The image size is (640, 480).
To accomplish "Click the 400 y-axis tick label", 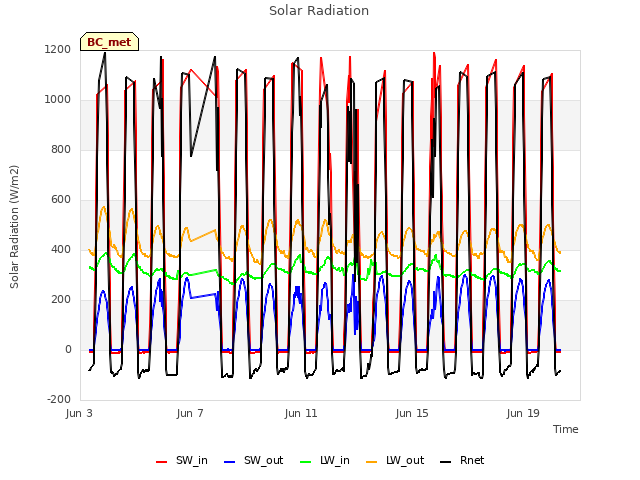I will (x=61, y=249).
